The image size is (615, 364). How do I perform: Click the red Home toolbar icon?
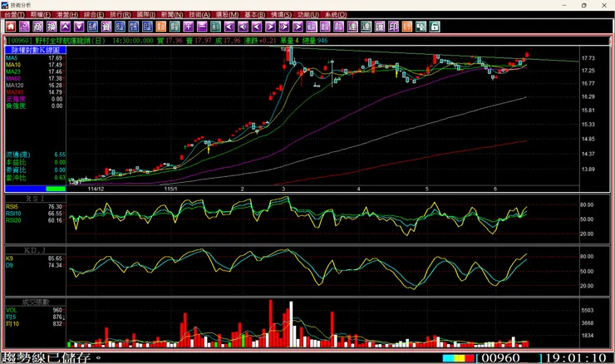click(x=11, y=27)
